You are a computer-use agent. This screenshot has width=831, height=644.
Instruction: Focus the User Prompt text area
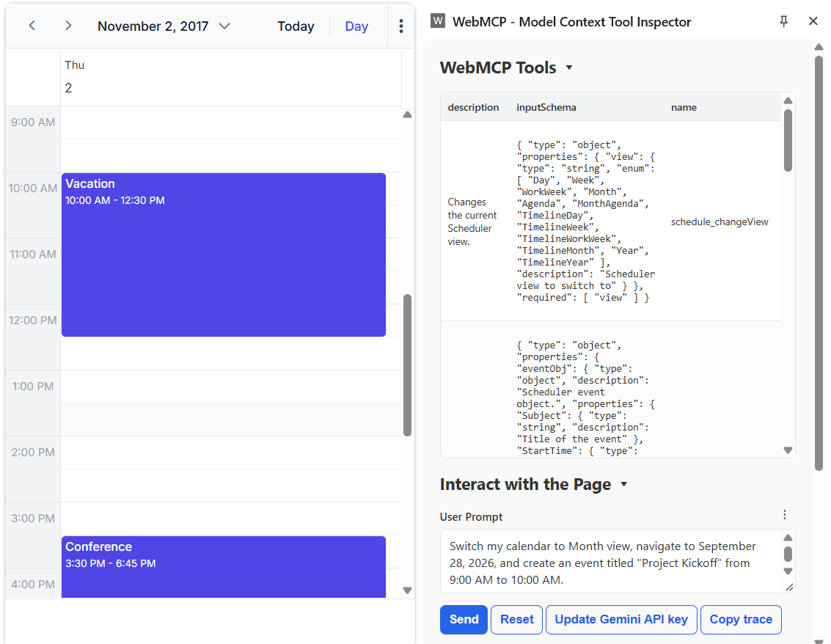click(609, 561)
